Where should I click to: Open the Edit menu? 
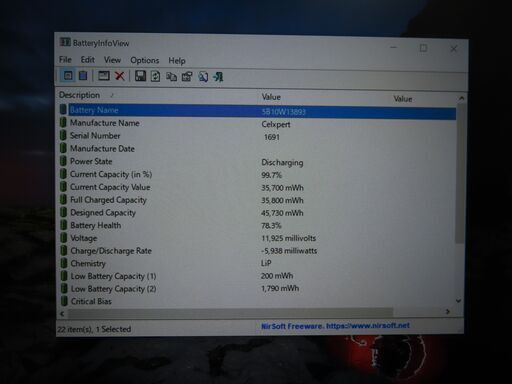click(88, 60)
